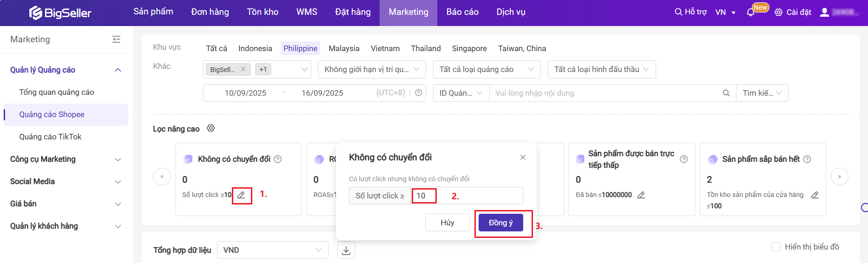Confirm with the Đồng ý button
868x263 pixels.
coord(500,223)
